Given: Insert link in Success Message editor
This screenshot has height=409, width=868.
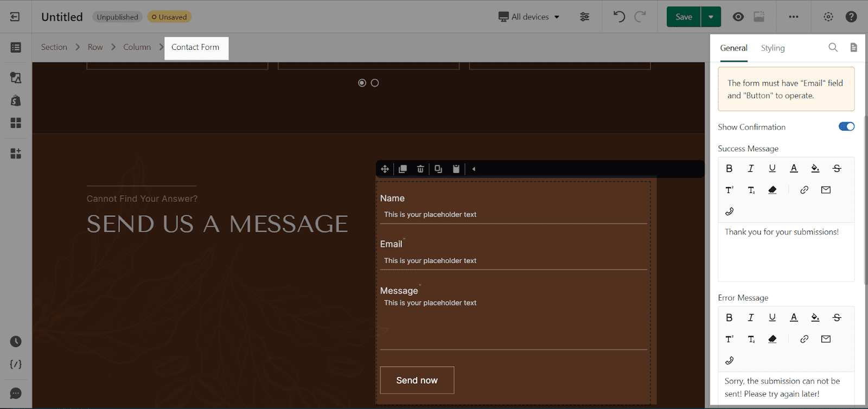Looking at the screenshot, I should pos(805,190).
